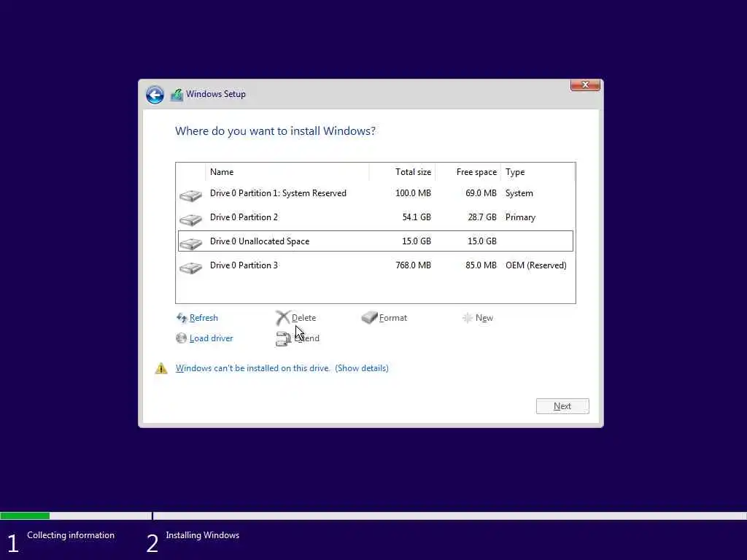This screenshot has width=747, height=560.
Task: Click the "768.0 MB" total size cell
Action: point(413,265)
